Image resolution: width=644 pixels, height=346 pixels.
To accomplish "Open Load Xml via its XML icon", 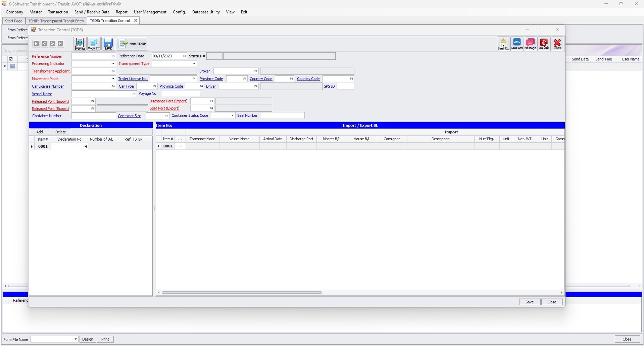I will click(517, 44).
